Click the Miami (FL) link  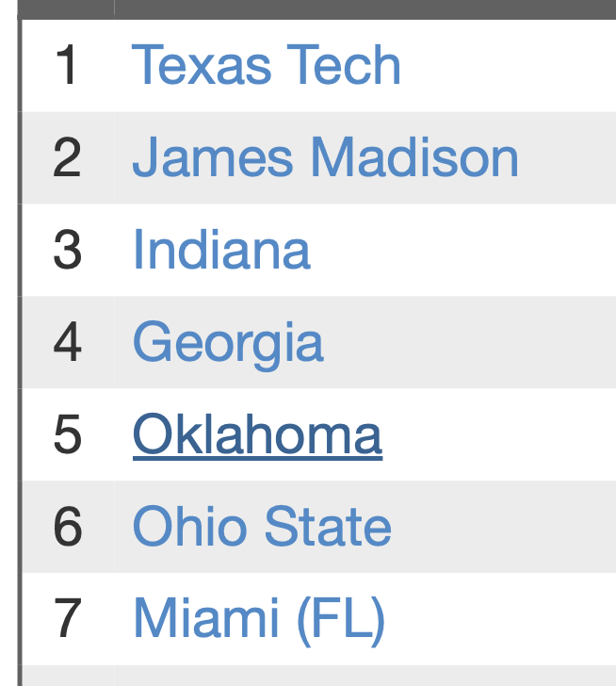click(x=259, y=619)
